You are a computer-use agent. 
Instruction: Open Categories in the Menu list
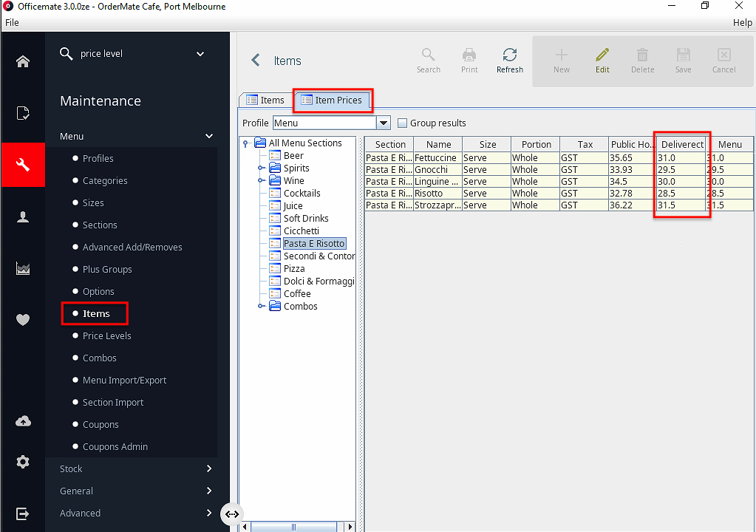(105, 181)
